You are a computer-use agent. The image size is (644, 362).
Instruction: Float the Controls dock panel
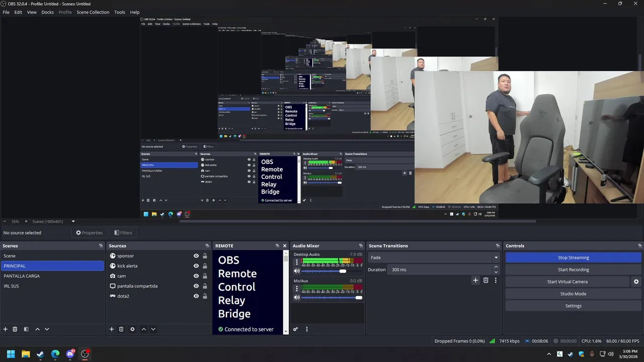click(x=640, y=246)
